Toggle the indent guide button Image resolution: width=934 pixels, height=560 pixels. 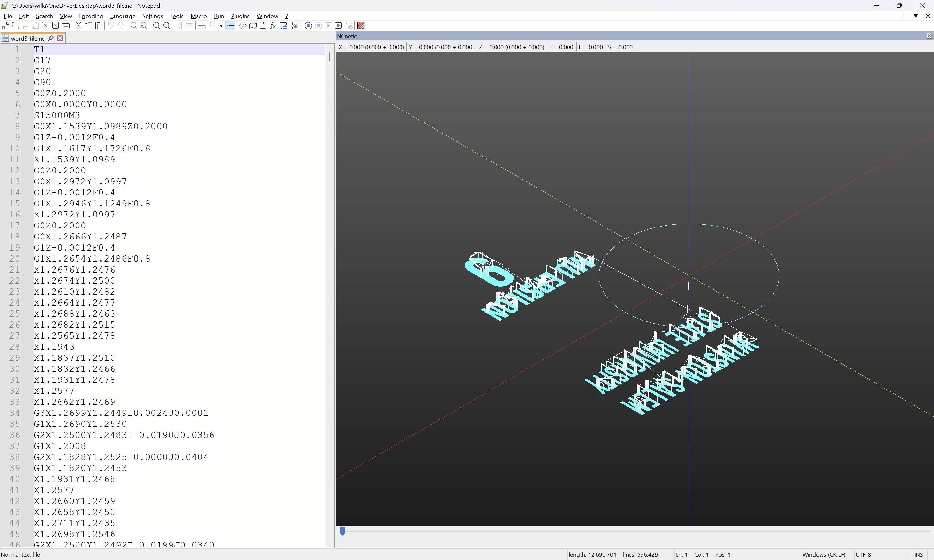[x=230, y=26]
